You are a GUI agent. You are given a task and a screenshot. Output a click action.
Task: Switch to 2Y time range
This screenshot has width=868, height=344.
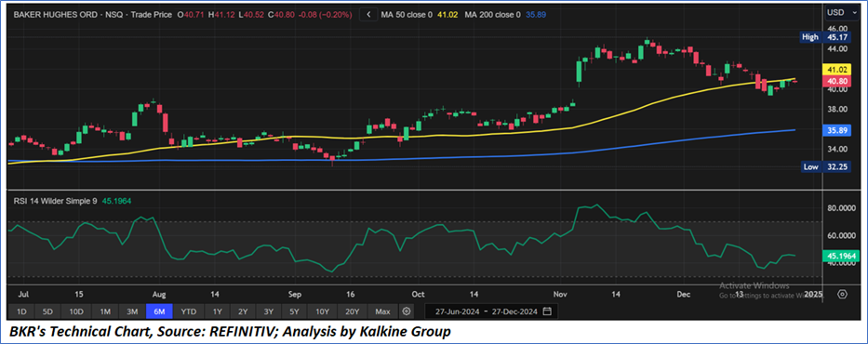[x=243, y=311]
